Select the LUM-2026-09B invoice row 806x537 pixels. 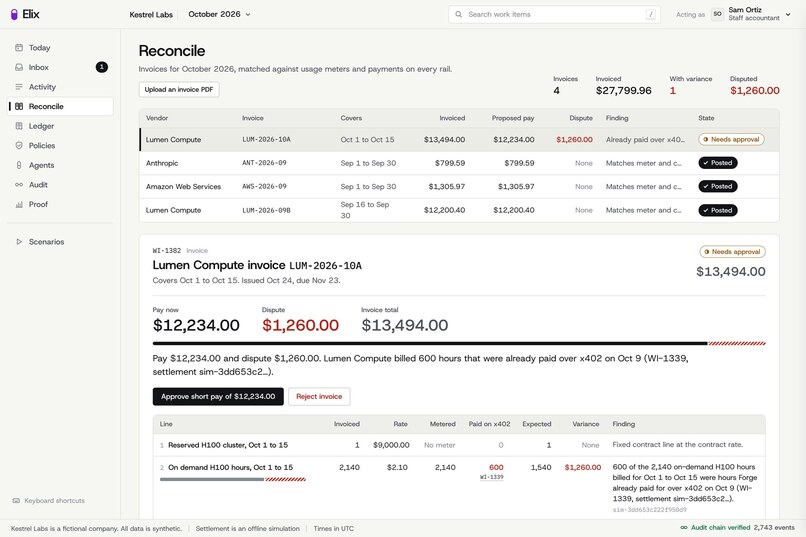(459, 210)
